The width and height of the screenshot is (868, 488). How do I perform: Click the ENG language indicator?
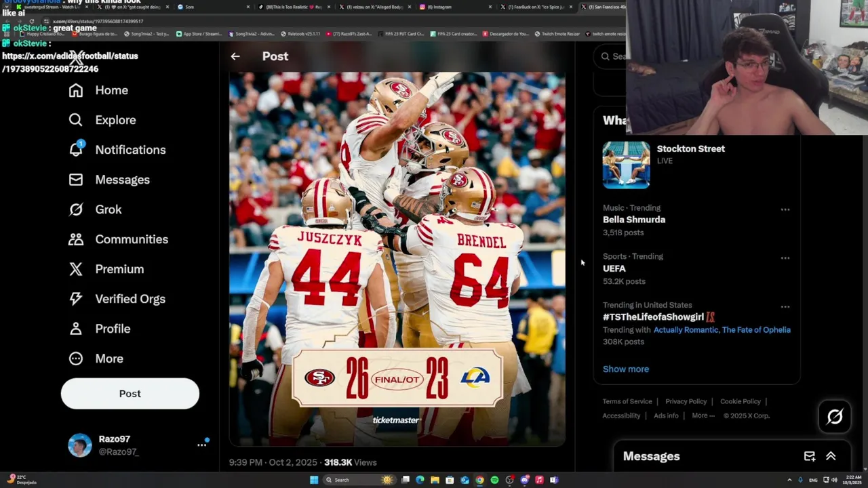(813, 480)
